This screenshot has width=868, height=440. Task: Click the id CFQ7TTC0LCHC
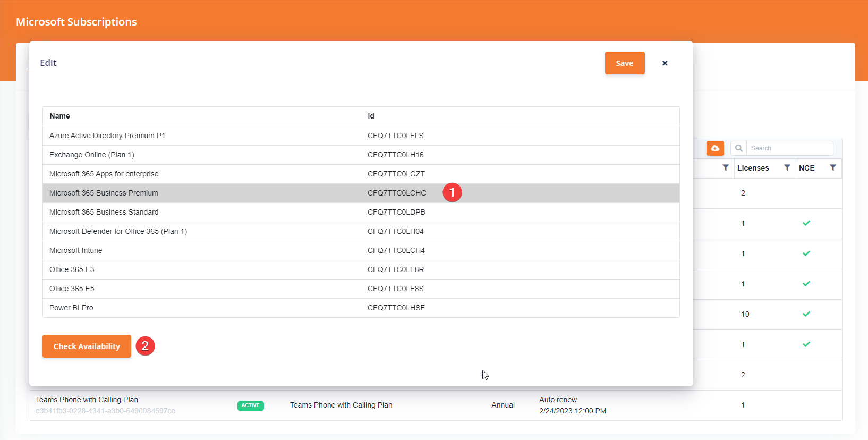[x=397, y=193]
